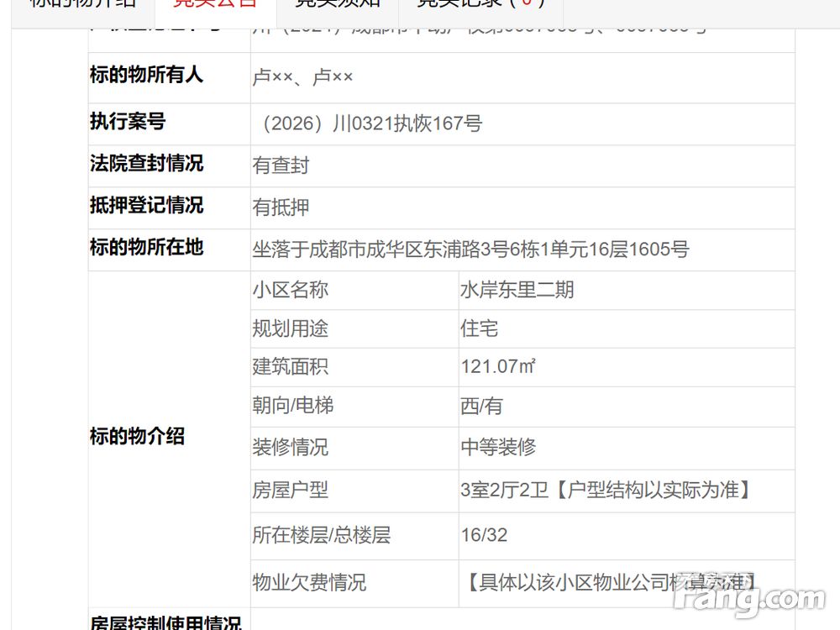
Task: Select the row label 执行案号
Action: [128, 122]
